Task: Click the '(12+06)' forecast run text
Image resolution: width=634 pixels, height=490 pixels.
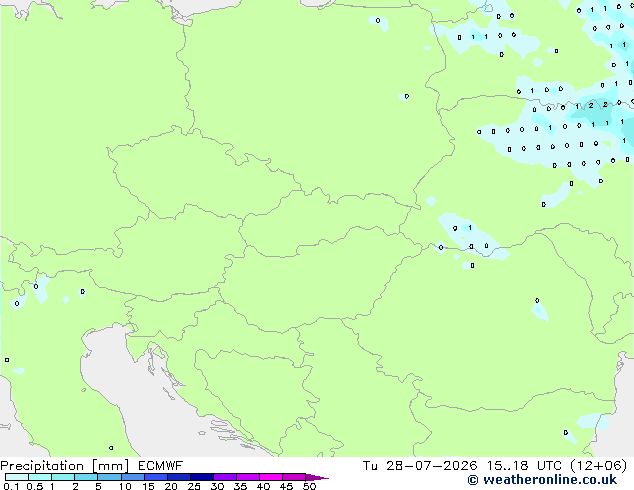Action: point(599,466)
